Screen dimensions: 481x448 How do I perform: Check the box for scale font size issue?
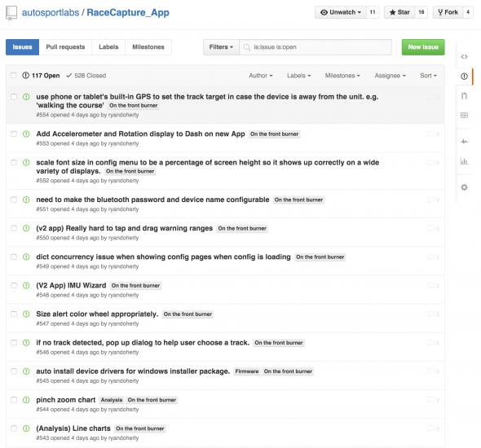pyautogui.click(x=14, y=162)
